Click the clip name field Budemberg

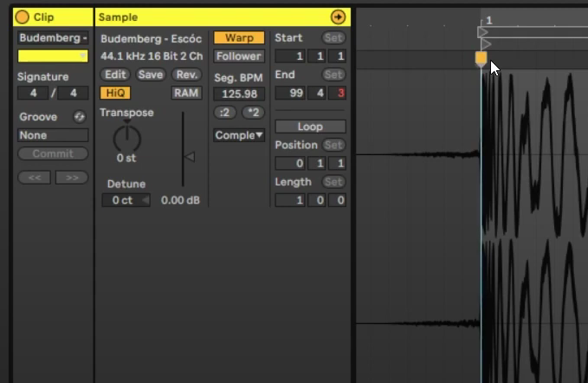coord(53,38)
